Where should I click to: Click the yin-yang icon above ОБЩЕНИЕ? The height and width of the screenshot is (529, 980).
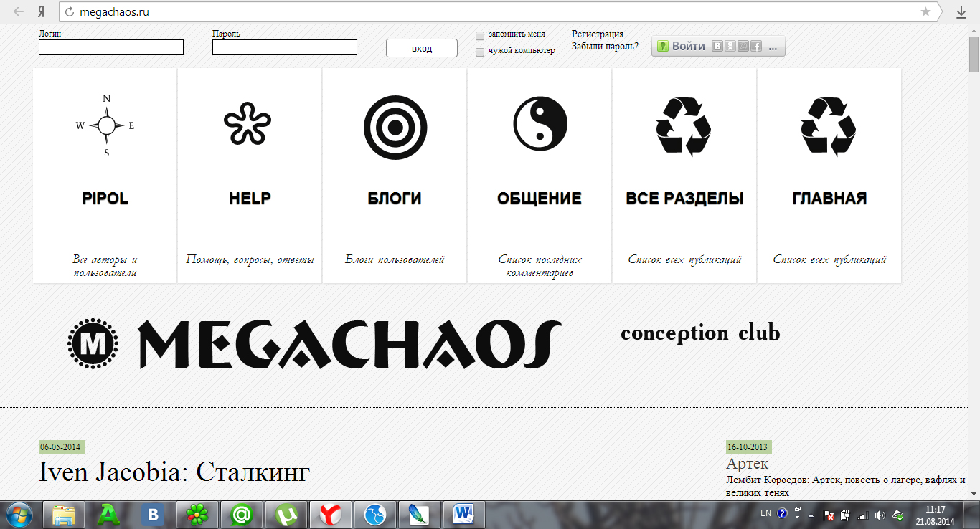[x=540, y=124]
